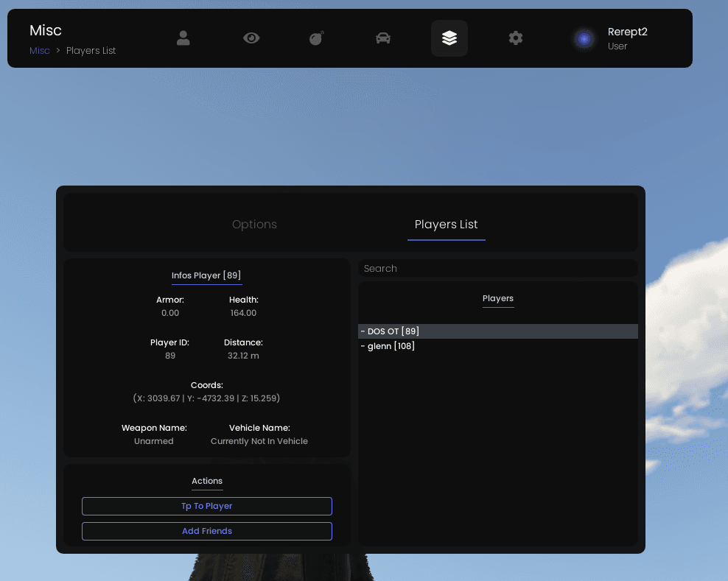Click the User role label

click(617, 46)
